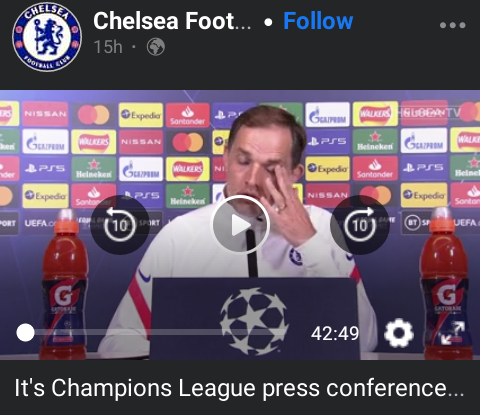Open the Chelsea Foot... page name
Viewport: 480px width, 415px height.
(172, 21)
